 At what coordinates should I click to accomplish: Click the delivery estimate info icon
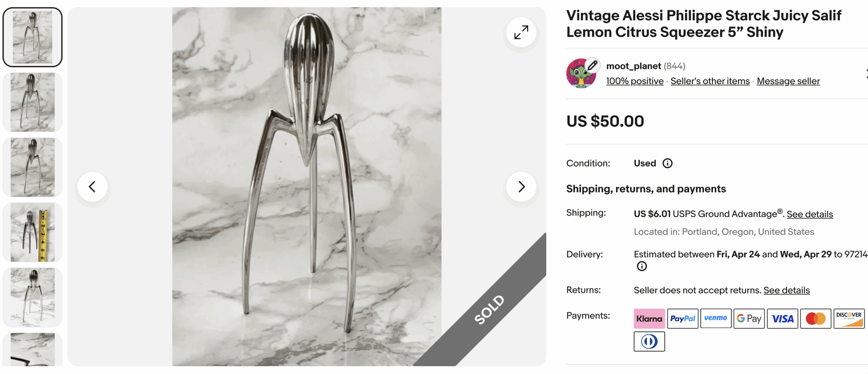click(642, 266)
